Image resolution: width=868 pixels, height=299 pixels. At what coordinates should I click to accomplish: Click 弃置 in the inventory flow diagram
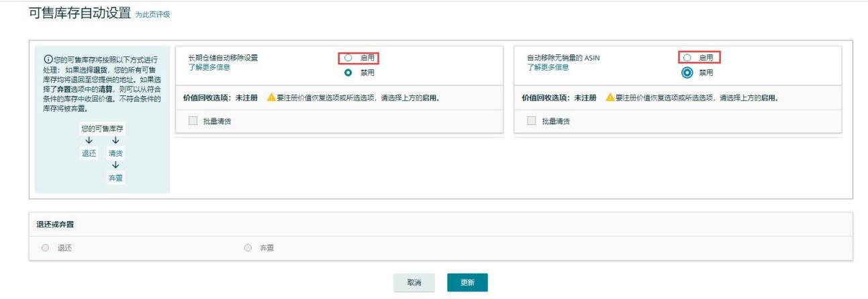coord(116,177)
